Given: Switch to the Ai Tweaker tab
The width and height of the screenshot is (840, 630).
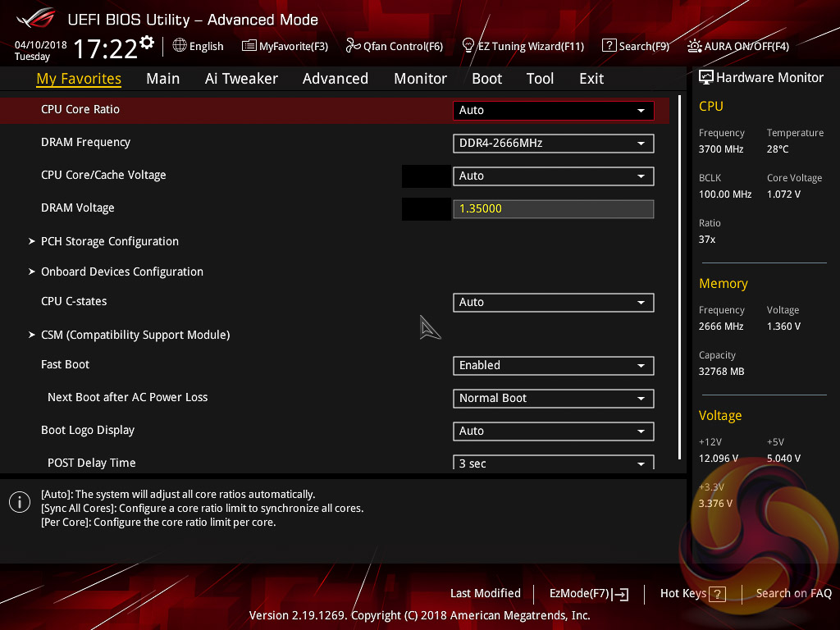Looking at the screenshot, I should pos(241,79).
